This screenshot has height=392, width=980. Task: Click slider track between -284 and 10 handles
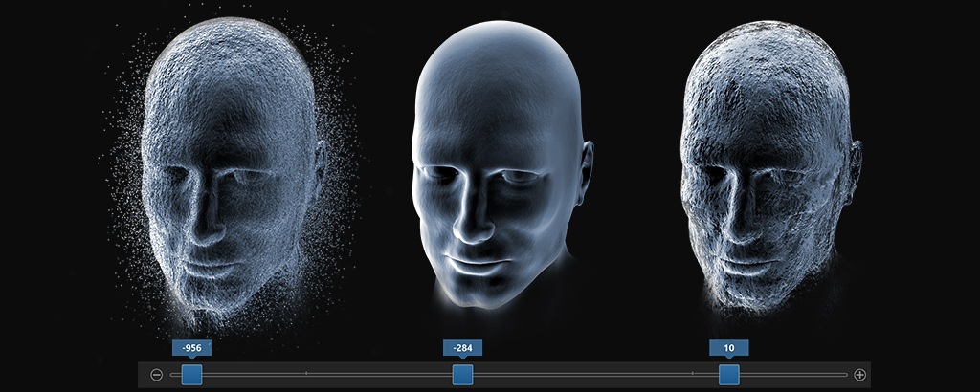[593, 374]
